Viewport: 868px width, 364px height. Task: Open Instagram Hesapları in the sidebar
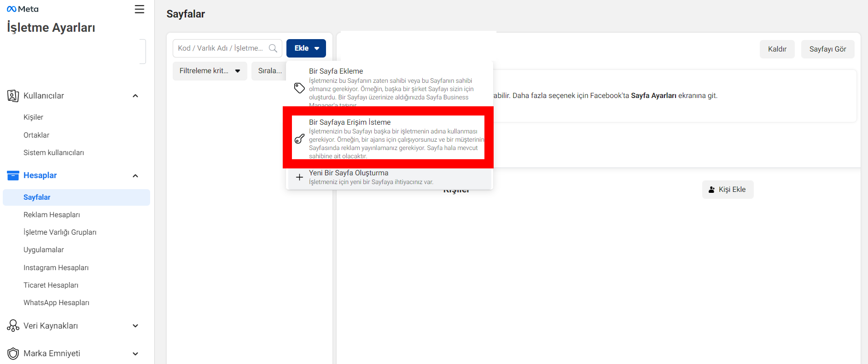click(x=56, y=268)
